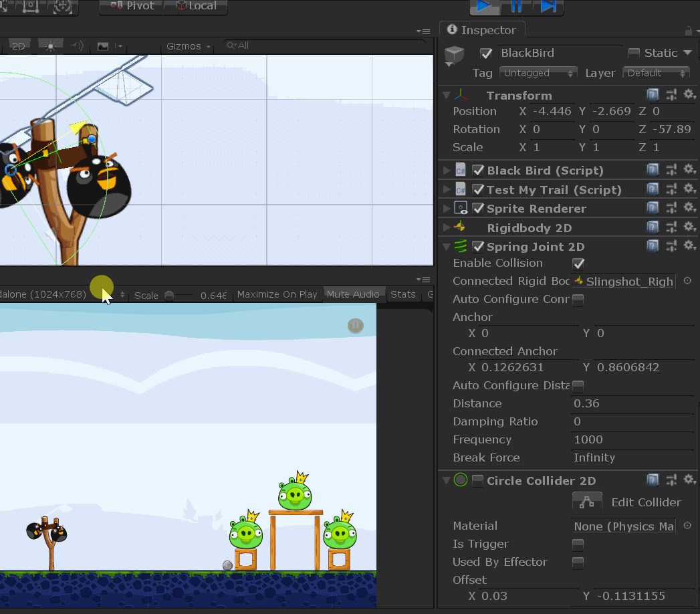Open the Scene panel options menu

(424, 31)
